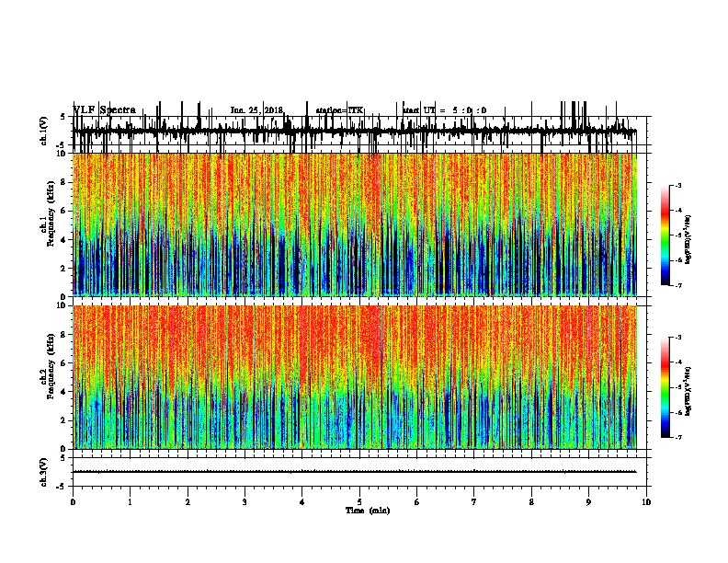728x563 pixels.
Task: Click the time axis tick label "5"
Action: [359, 502]
